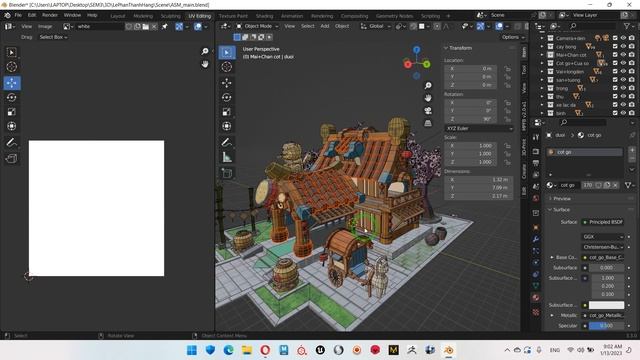Hide the Cot go+Cua so collection

(623, 63)
